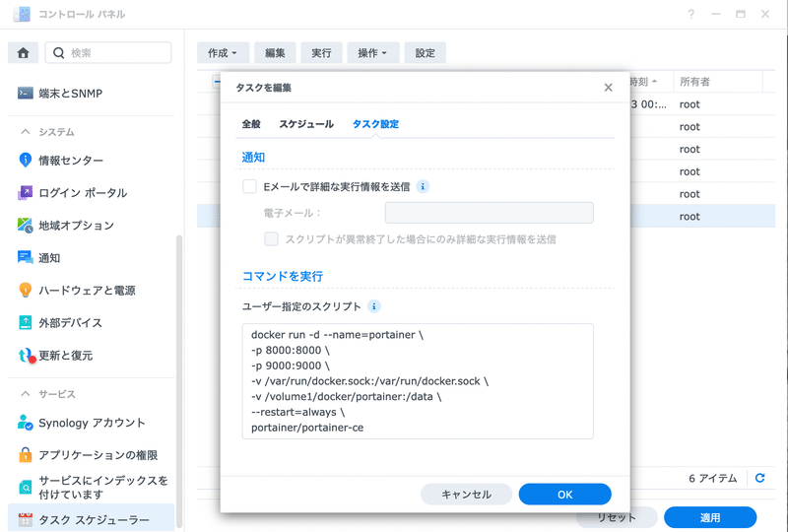Viewport: 788px width, 532px height.
Task: Click the 6 アイテム count text
Action: [x=712, y=478]
